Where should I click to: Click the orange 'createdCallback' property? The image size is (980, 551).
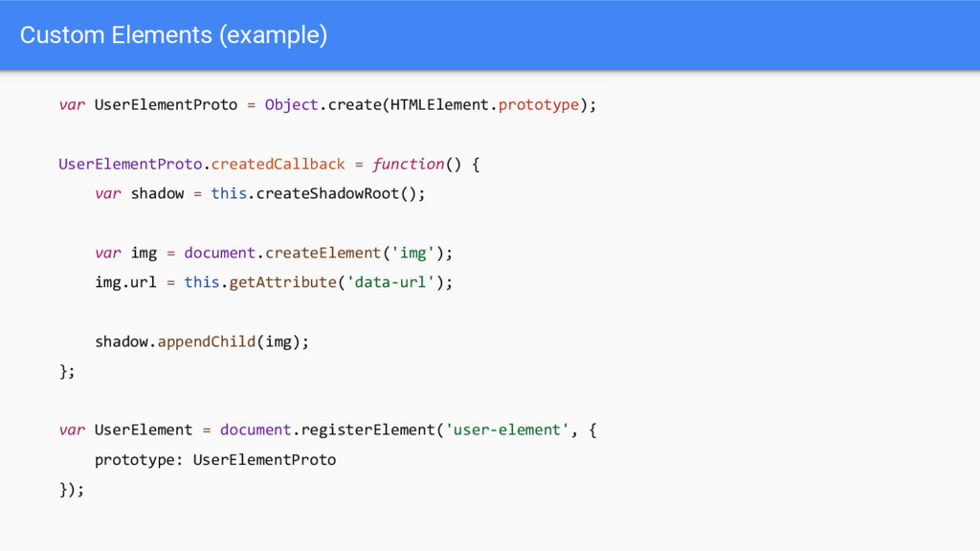point(278,165)
